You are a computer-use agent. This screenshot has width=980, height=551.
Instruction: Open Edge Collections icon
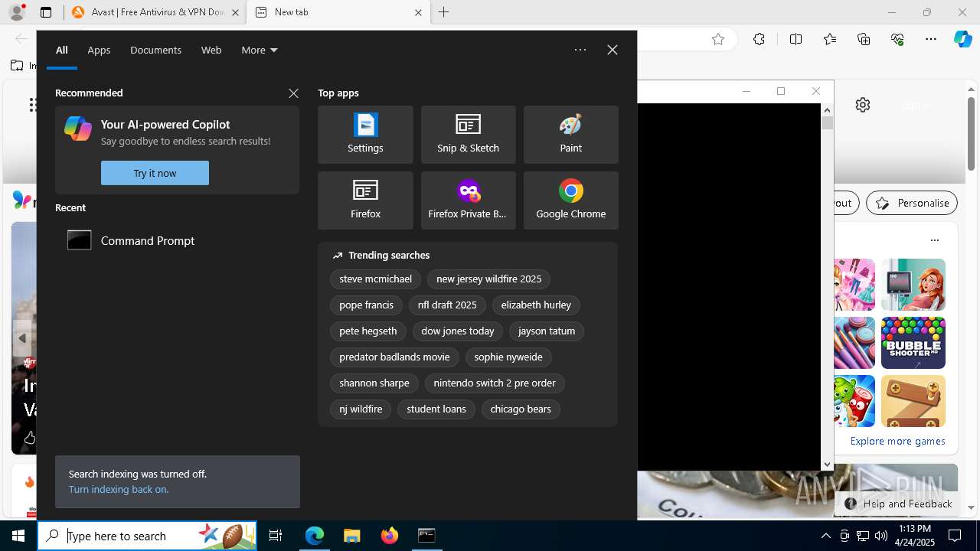click(864, 39)
